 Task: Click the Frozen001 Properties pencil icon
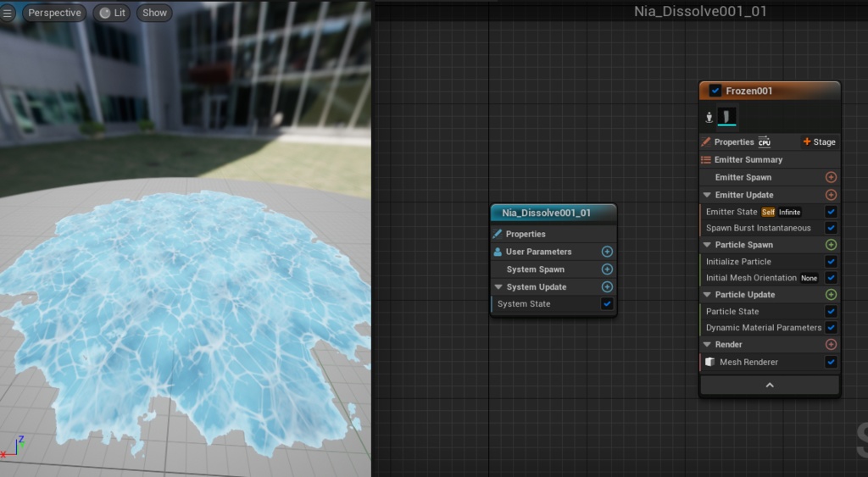706,142
